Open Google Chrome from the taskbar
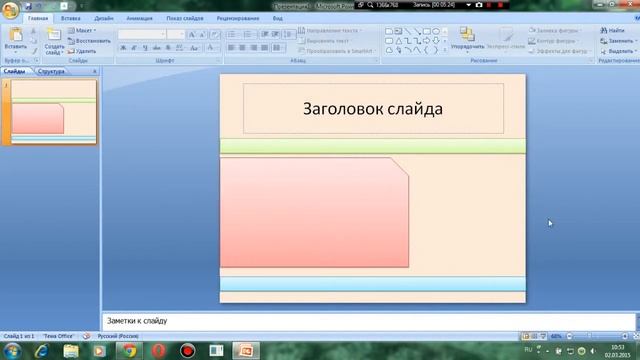The height and width of the screenshot is (360, 640). [129, 351]
